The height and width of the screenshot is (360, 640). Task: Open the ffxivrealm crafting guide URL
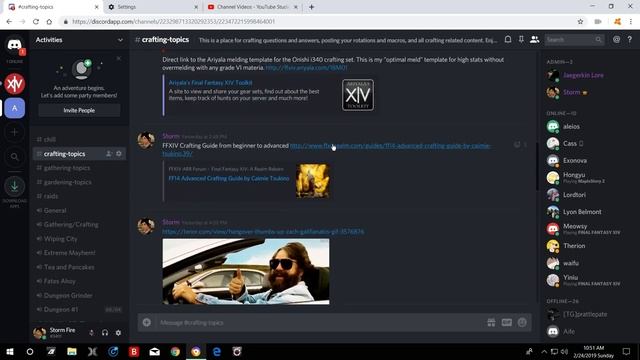coord(390,146)
